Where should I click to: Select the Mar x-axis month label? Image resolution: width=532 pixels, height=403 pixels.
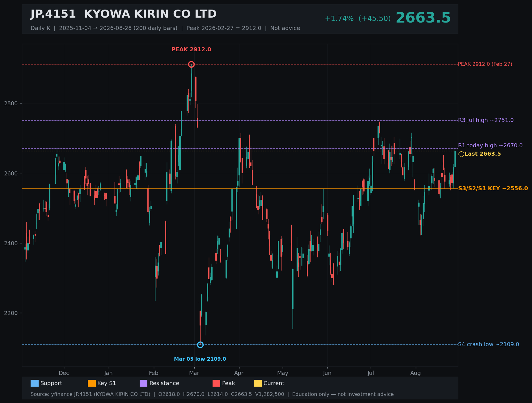(x=194, y=373)
